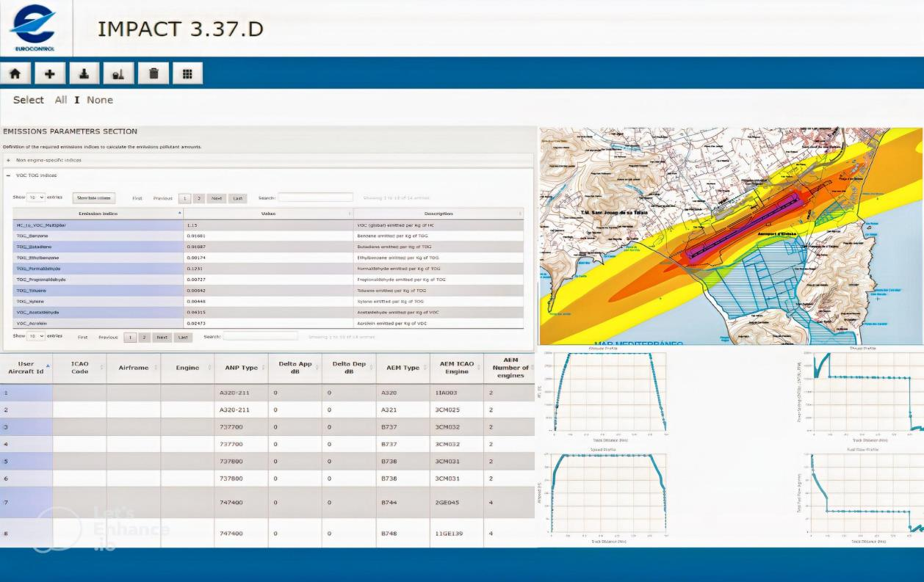Screen dimensions: 924x582
Task: Select the TOG_Benzene emission indice
Action: (x=98, y=236)
